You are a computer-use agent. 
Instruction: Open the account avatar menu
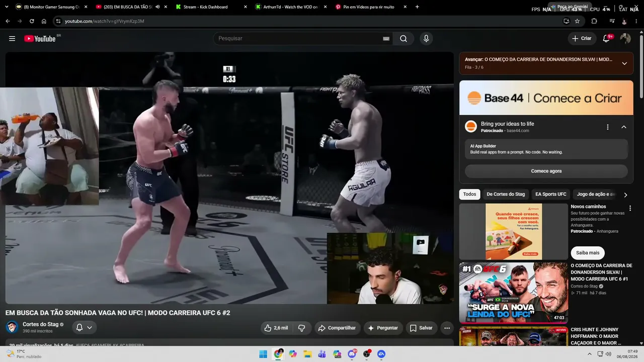coord(625,39)
